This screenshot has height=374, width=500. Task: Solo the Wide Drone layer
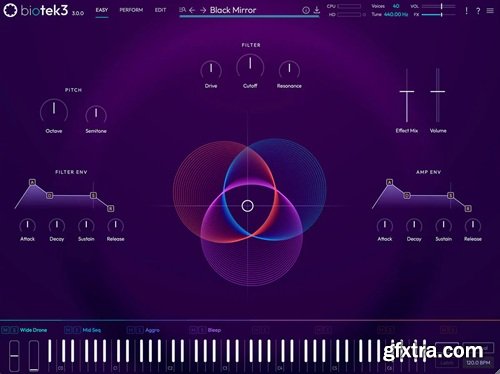point(14,330)
